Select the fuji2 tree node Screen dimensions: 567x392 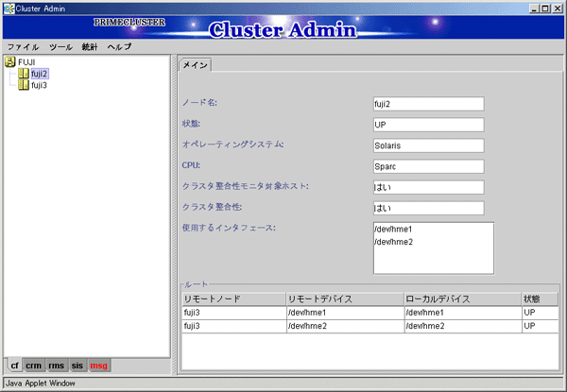(39, 74)
